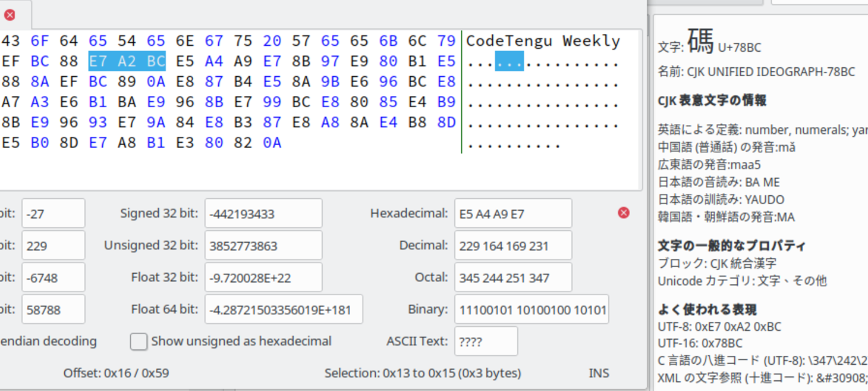
Task: Click the Decimal field showing 229 164 169 231
Action: tap(512, 245)
